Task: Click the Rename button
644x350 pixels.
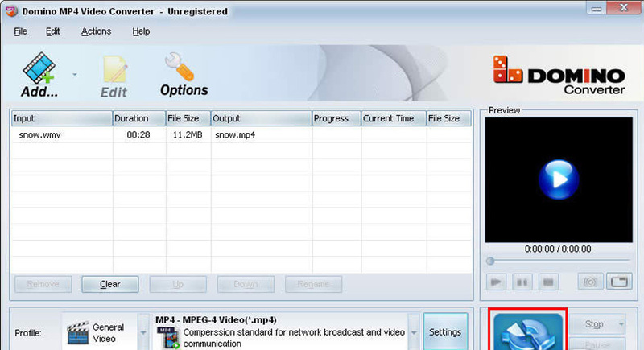Action: coord(313,284)
